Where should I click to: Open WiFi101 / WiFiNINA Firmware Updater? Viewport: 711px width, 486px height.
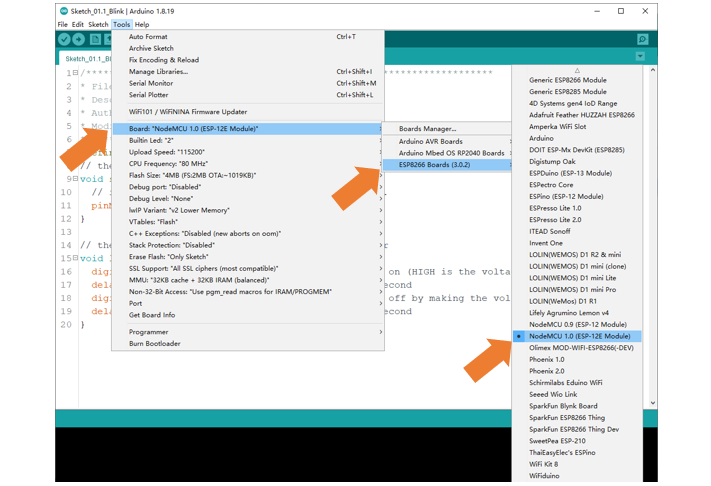coord(248,112)
